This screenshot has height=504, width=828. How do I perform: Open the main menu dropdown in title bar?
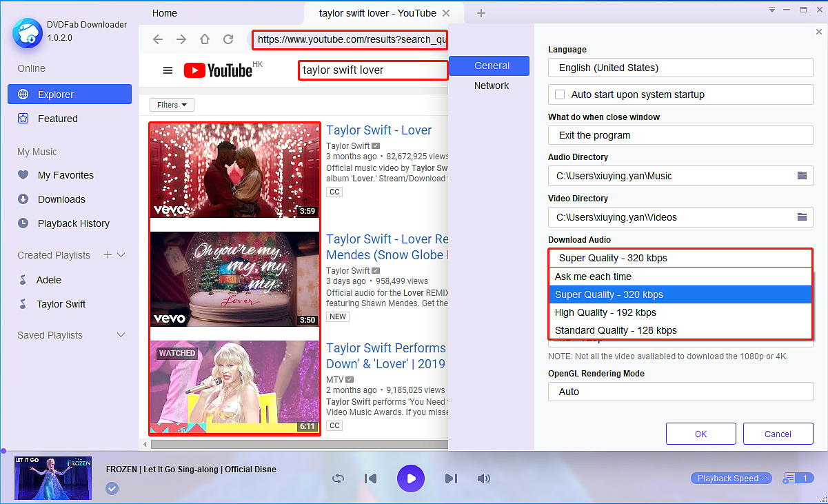coord(772,10)
